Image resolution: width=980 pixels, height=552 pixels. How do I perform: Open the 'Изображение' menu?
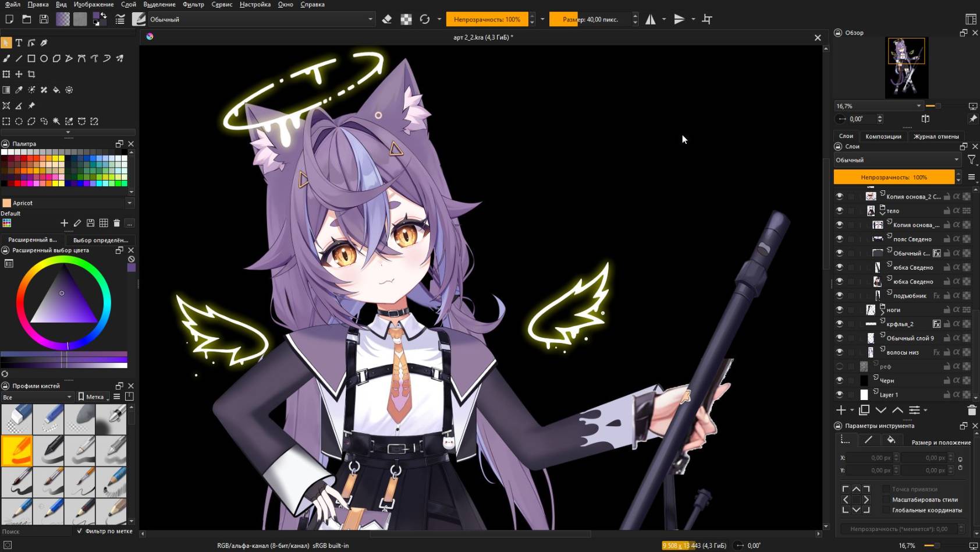click(x=94, y=4)
